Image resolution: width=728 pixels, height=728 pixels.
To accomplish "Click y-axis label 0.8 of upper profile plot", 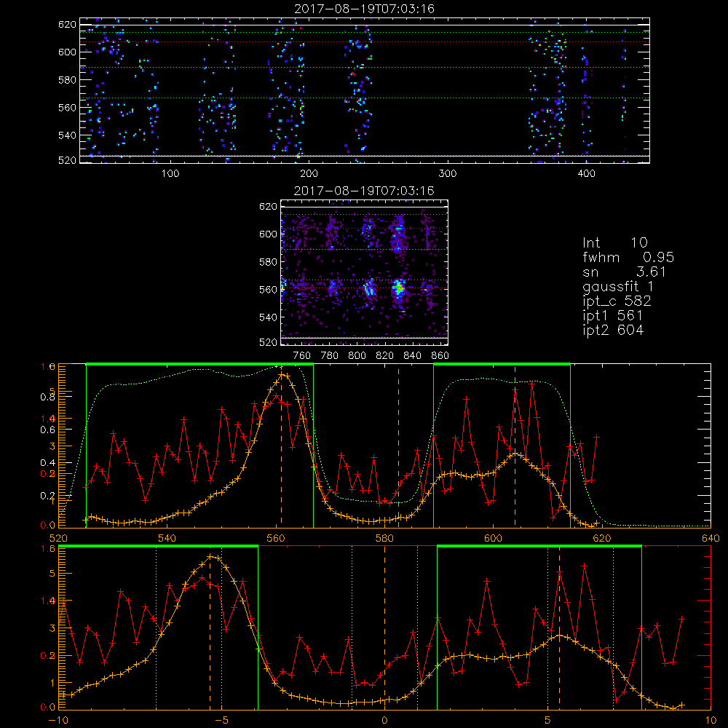I will click(48, 397).
